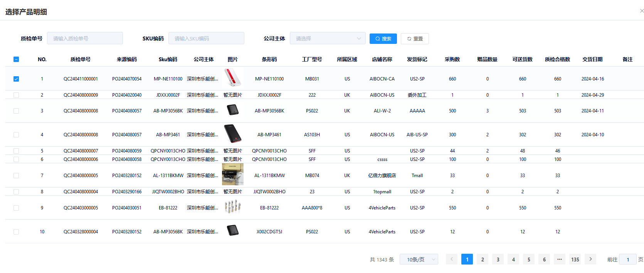Click the AS103H factory model cell
The height and width of the screenshot is (273, 644).
click(312, 135)
